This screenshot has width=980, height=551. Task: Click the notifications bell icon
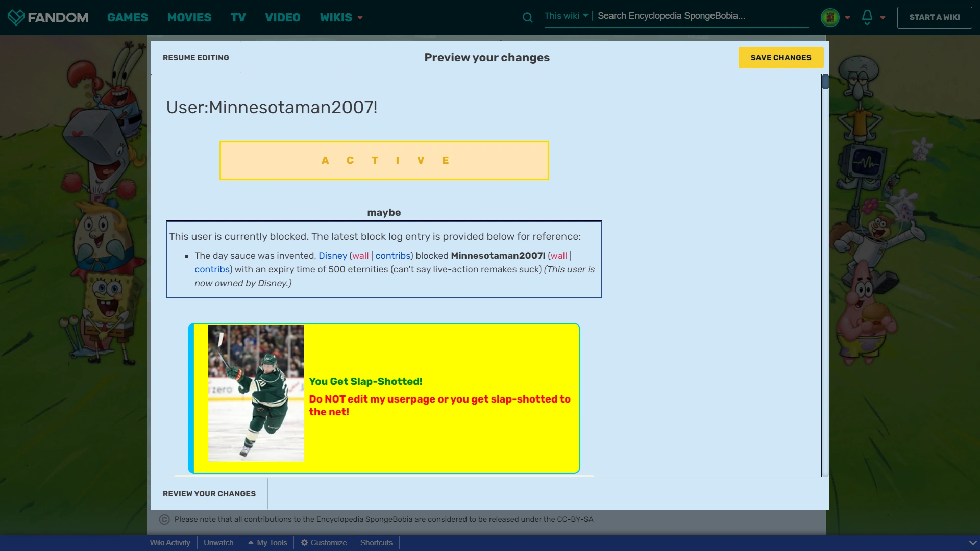867,17
